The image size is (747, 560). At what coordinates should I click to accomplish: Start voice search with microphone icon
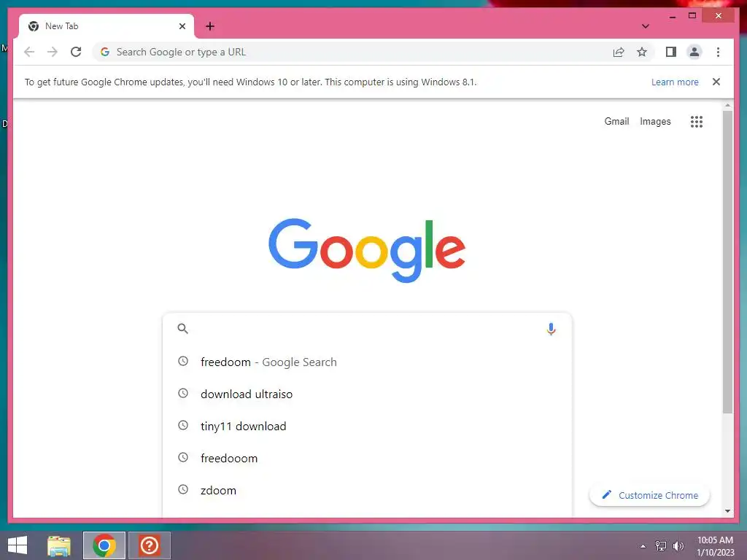tap(551, 329)
